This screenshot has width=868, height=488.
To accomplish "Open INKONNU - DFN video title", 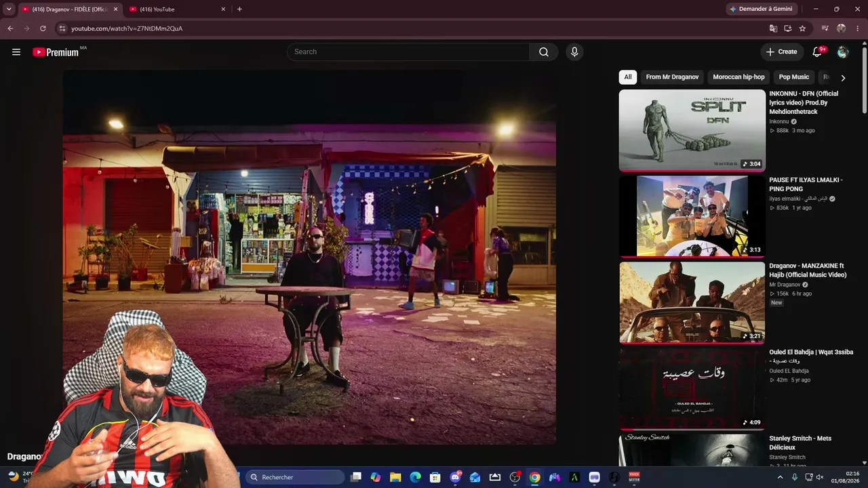I will (804, 102).
